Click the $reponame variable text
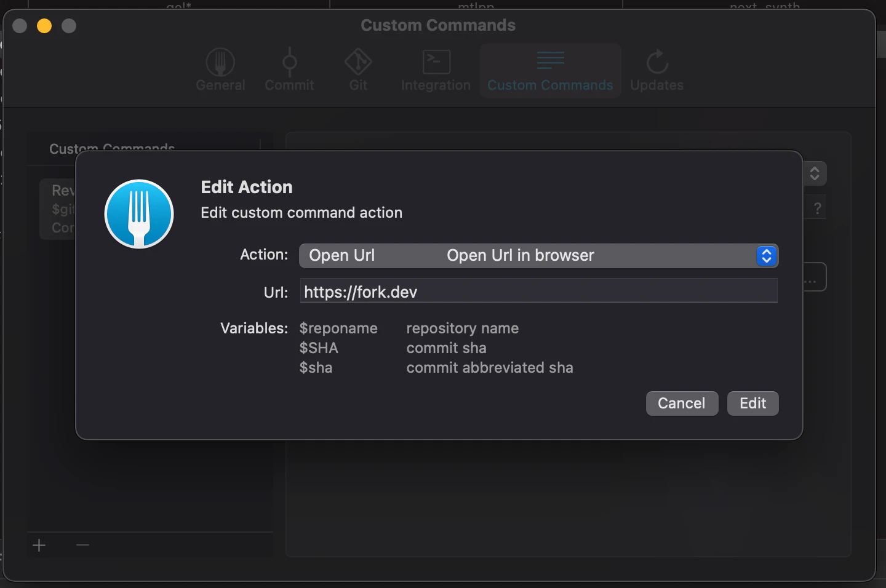Image resolution: width=886 pixels, height=588 pixels. (338, 328)
